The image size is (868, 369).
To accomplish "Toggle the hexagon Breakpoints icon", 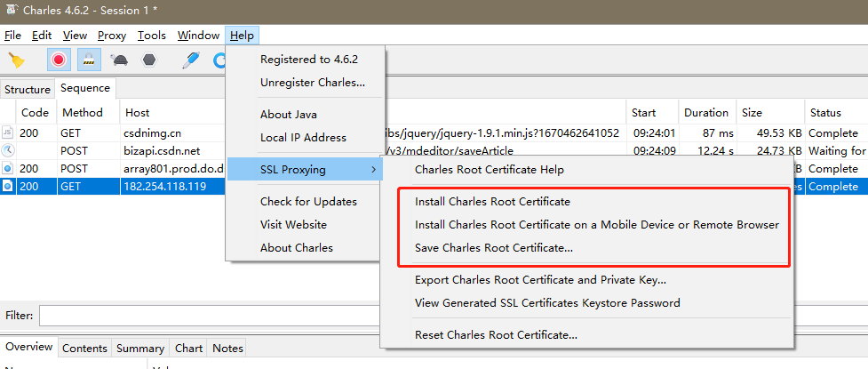I will 149,60.
